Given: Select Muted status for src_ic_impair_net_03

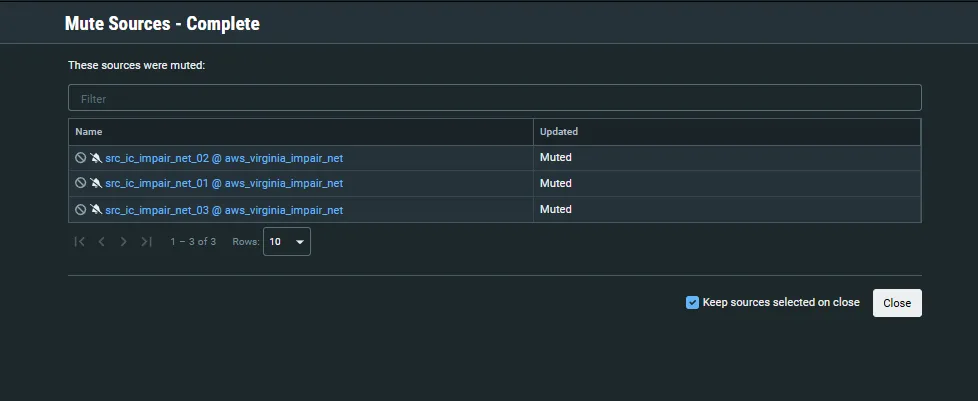Looking at the screenshot, I should pyautogui.click(x=556, y=210).
